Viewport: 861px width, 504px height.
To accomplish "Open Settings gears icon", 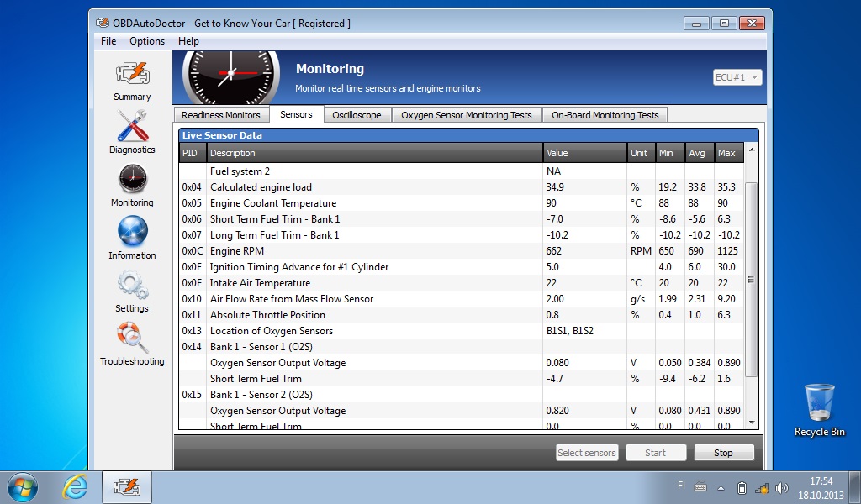I will point(132,284).
